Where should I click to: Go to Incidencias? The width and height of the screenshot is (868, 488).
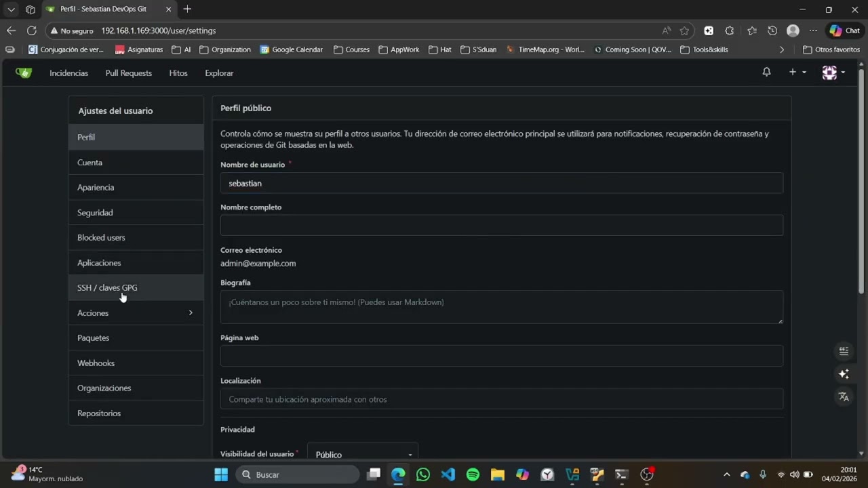68,73
